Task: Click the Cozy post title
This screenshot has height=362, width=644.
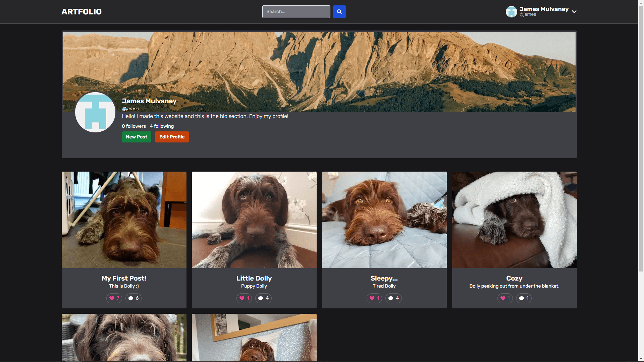Action: click(515, 278)
